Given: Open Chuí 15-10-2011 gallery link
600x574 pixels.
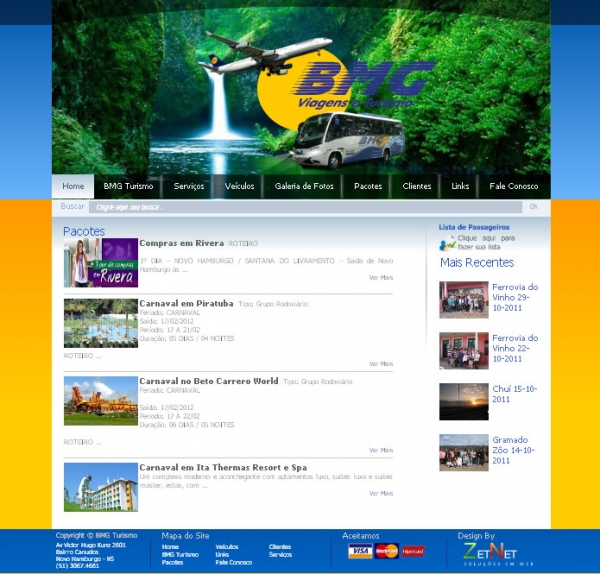Looking at the screenshot, I should click(515, 394).
